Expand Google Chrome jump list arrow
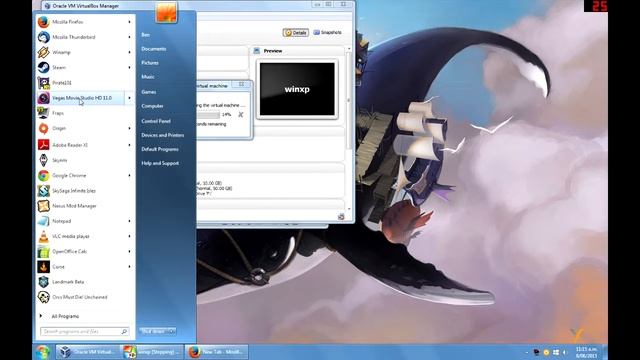 pos(129,176)
